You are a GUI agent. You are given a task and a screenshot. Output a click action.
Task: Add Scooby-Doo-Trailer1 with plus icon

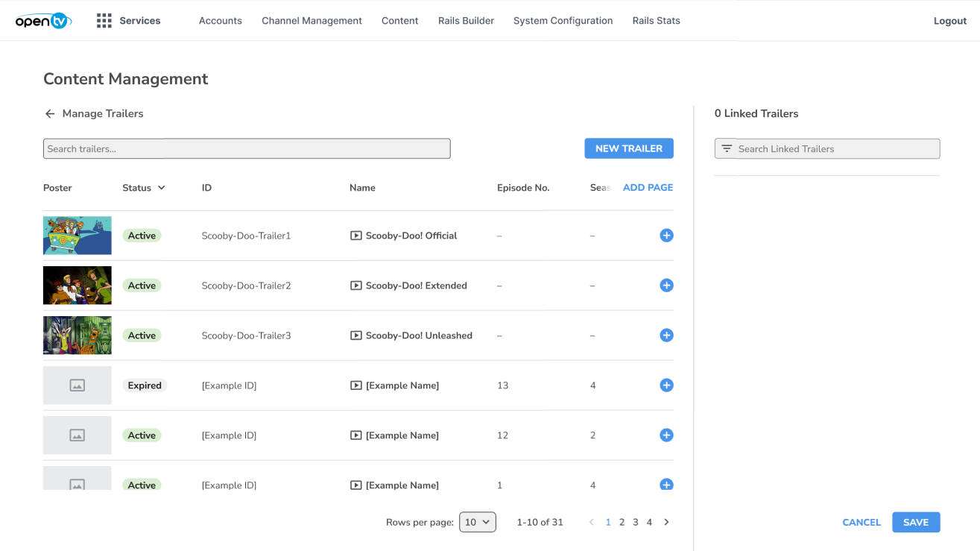point(666,236)
